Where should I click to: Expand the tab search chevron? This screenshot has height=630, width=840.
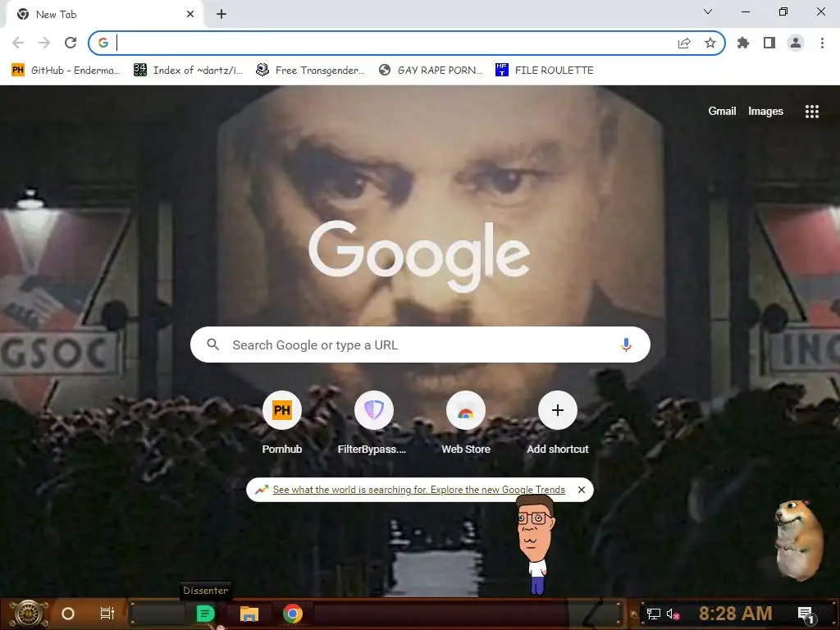point(708,11)
